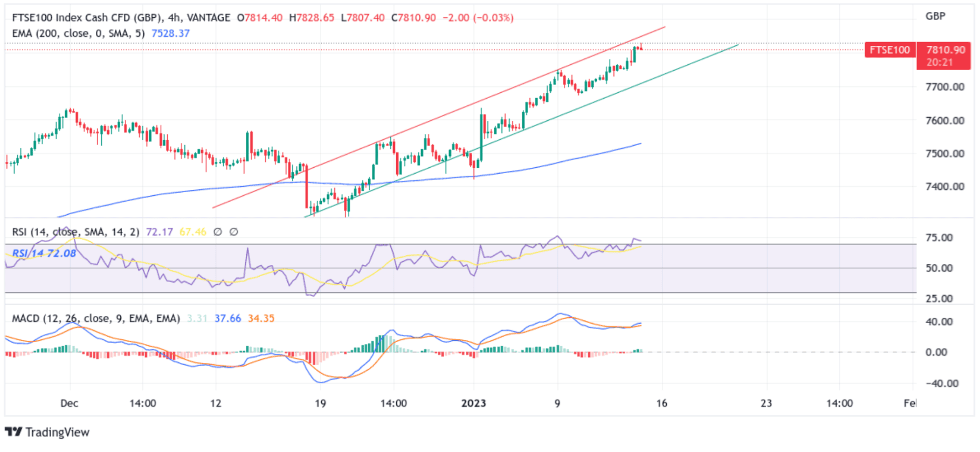
Task: Open the GBP currency label
Action: (x=935, y=16)
